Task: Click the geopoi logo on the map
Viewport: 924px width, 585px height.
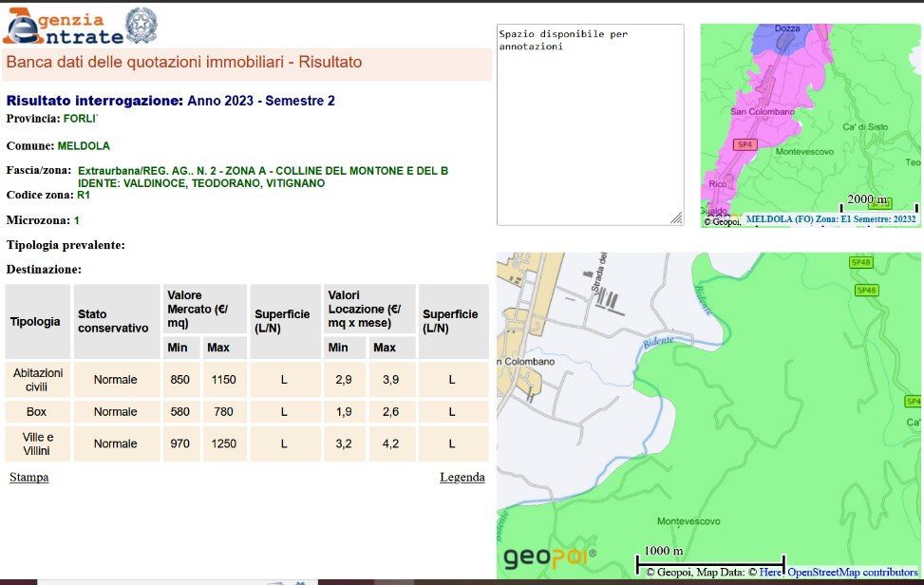Action: point(549,557)
